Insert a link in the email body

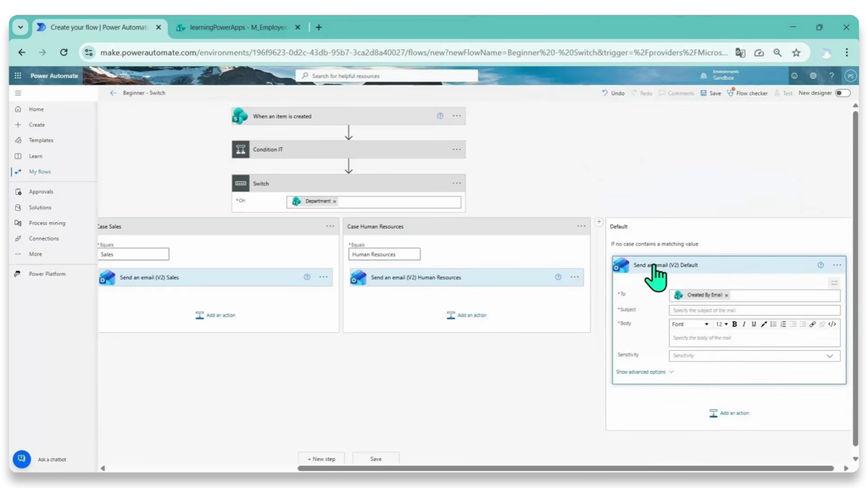[x=812, y=324]
